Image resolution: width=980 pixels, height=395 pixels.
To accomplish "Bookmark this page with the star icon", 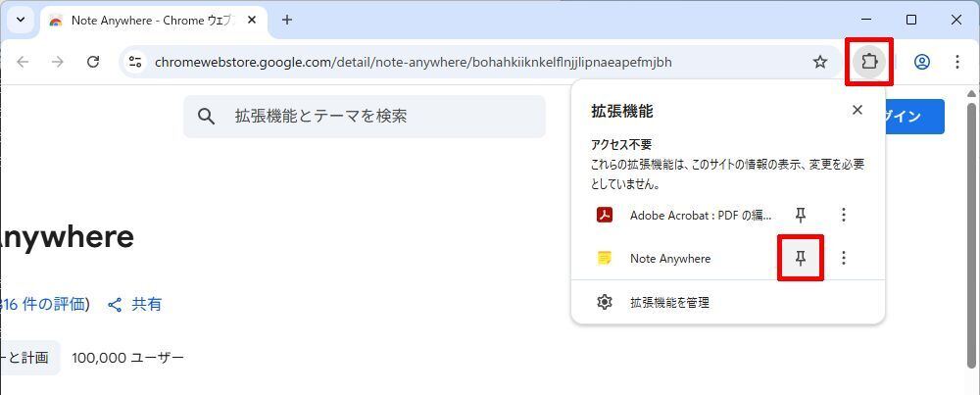I will point(820,62).
